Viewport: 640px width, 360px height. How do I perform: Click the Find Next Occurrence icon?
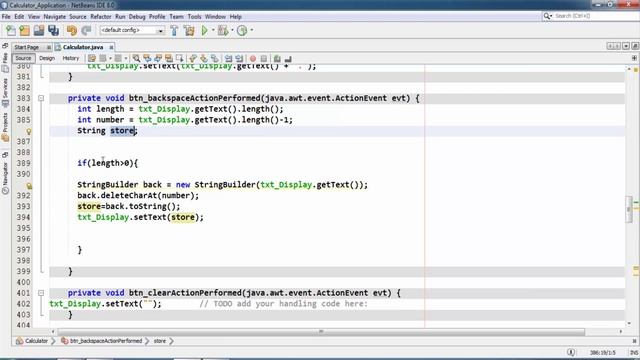tap(158, 59)
